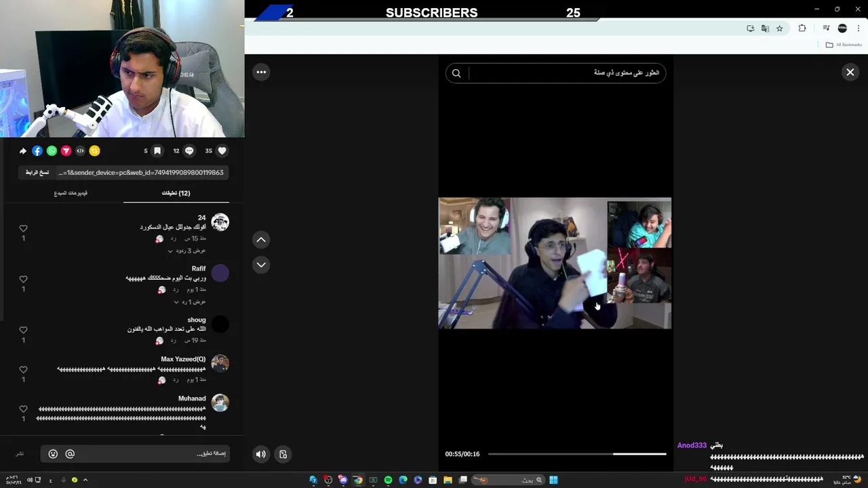Open the comments bubble icon showing 12
Image resolution: width=868 pixels, height=488 pixels.
coord(189,151)
